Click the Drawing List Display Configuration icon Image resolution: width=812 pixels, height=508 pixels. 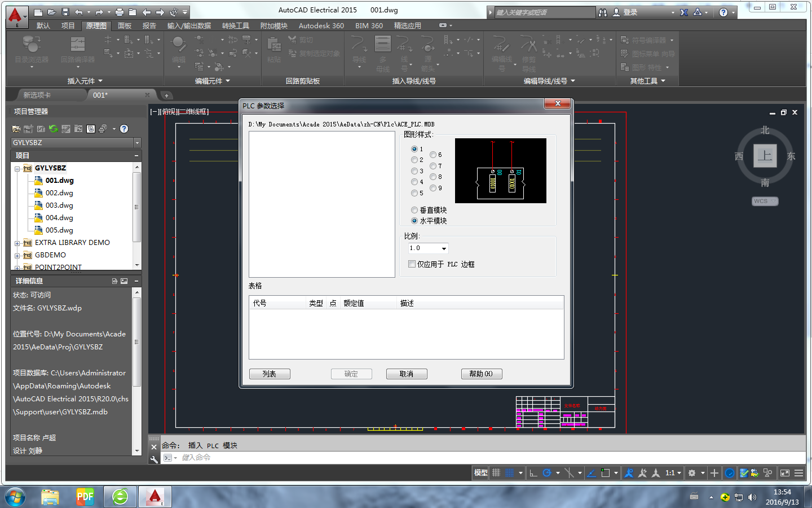[91, 129]
